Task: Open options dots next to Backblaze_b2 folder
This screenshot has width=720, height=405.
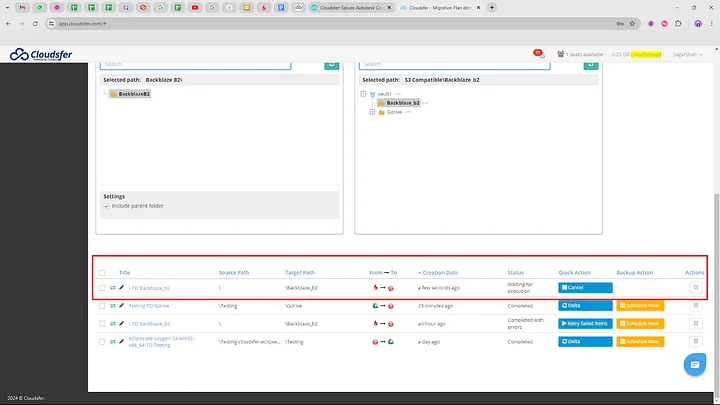Action: point(426,103)
